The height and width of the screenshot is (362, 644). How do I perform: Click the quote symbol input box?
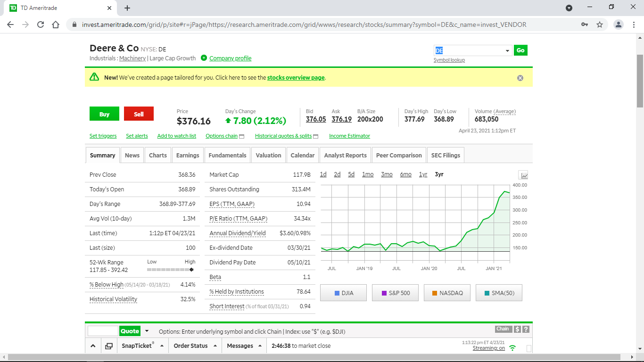[x=103, y=331]
